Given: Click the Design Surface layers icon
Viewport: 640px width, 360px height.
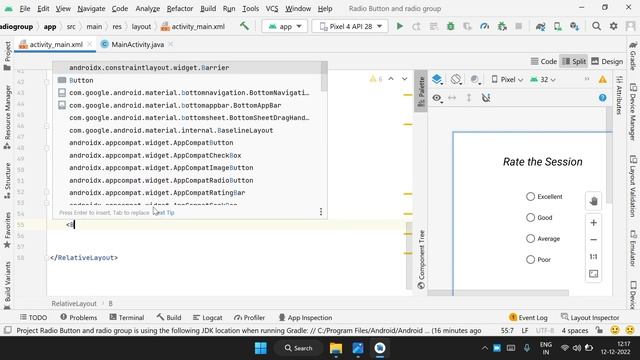Looking at the screenshot, I should pyautogui.click(x=437, y=79).
